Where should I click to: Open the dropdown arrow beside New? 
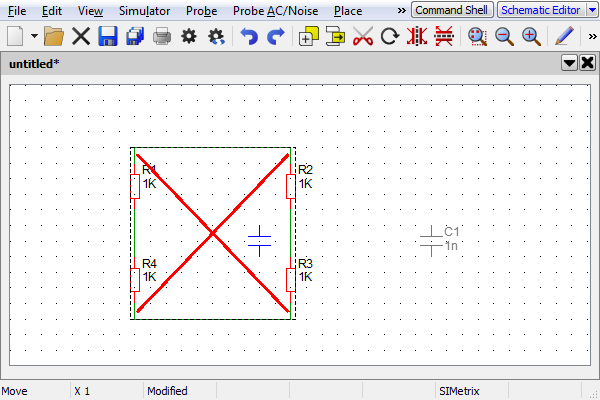click(x=34, y=36)
